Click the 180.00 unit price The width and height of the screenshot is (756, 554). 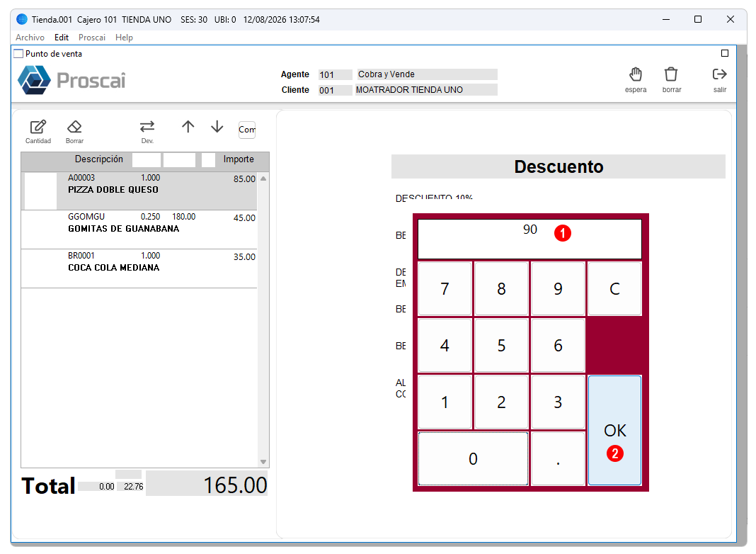tap(184, 217)
